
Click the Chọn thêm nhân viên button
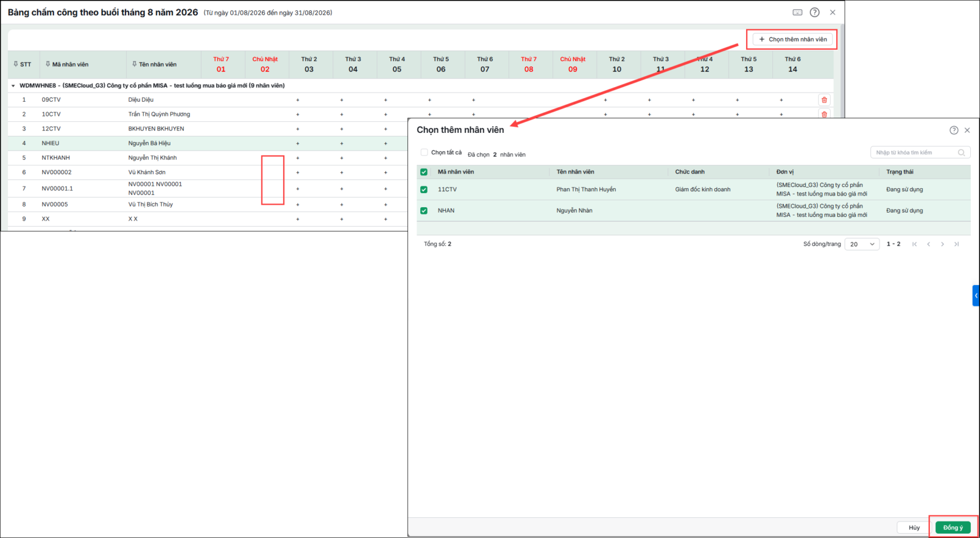click(793, 39)
